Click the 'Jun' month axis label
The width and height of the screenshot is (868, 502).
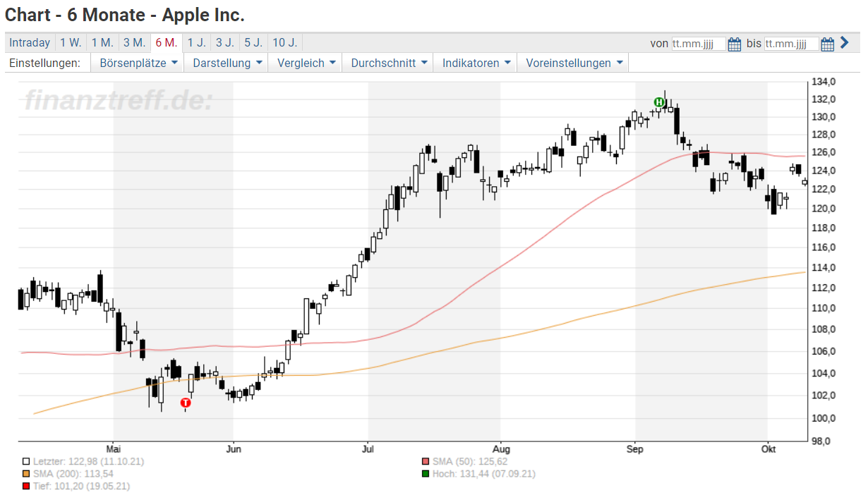[234, 448]
